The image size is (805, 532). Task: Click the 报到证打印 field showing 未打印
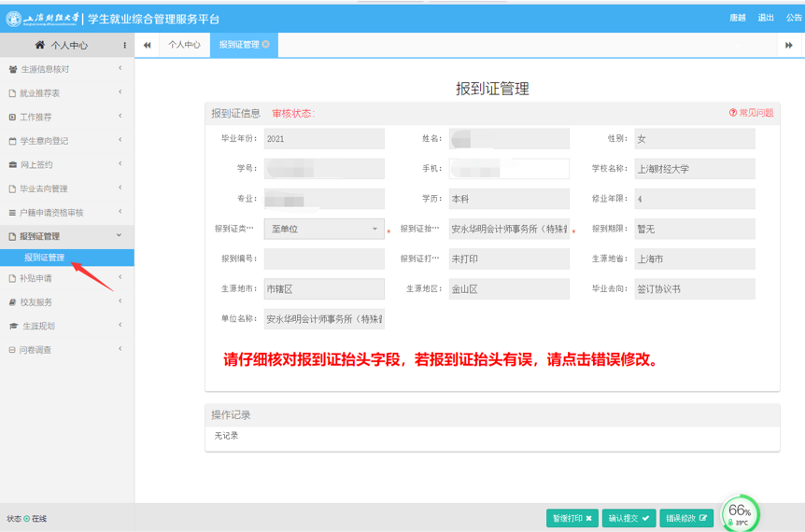509,259
